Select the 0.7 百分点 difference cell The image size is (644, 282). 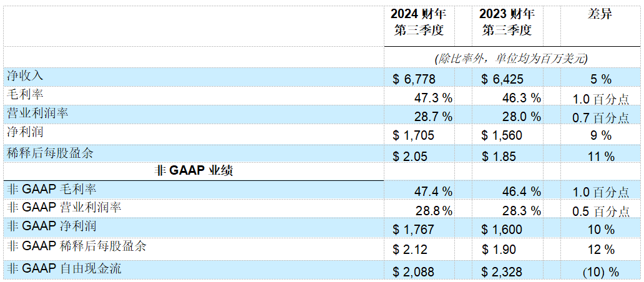click(x=600, y=117)
